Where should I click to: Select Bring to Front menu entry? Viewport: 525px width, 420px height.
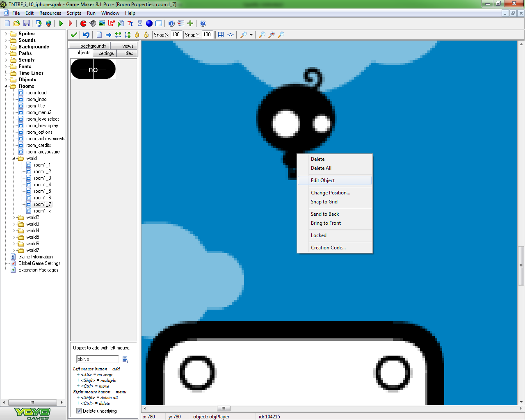point(335,223)
